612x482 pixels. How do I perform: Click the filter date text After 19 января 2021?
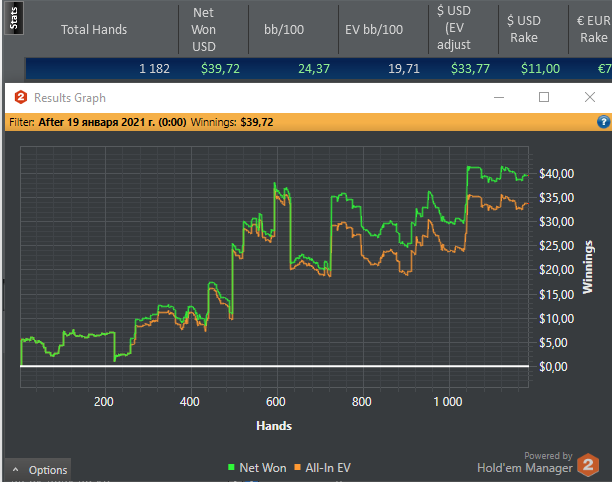click(112, 122)
